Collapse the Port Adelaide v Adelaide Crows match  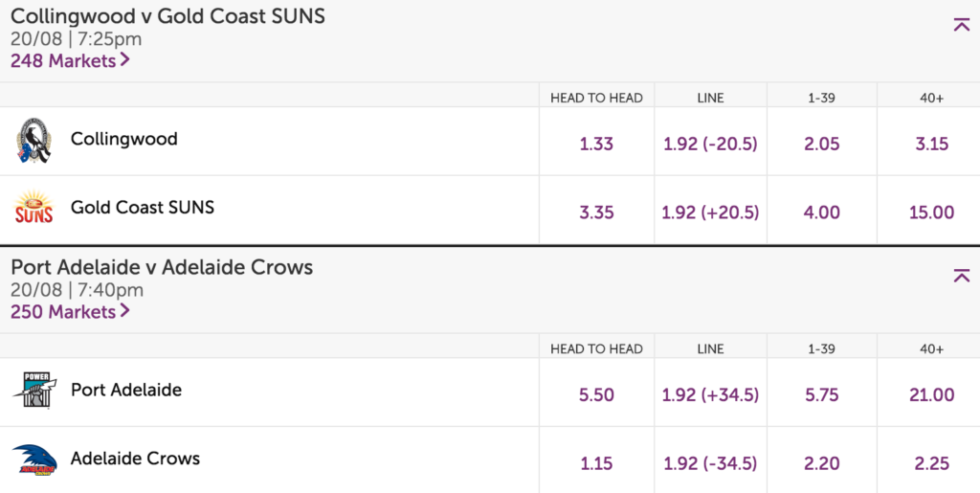961,276
